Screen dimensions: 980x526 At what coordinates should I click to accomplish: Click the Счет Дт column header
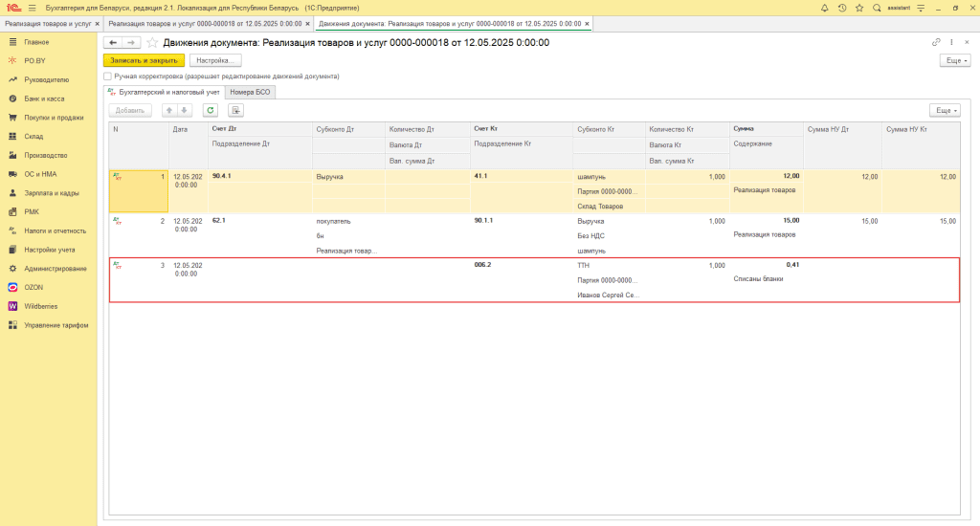click(x=260, y=129)
